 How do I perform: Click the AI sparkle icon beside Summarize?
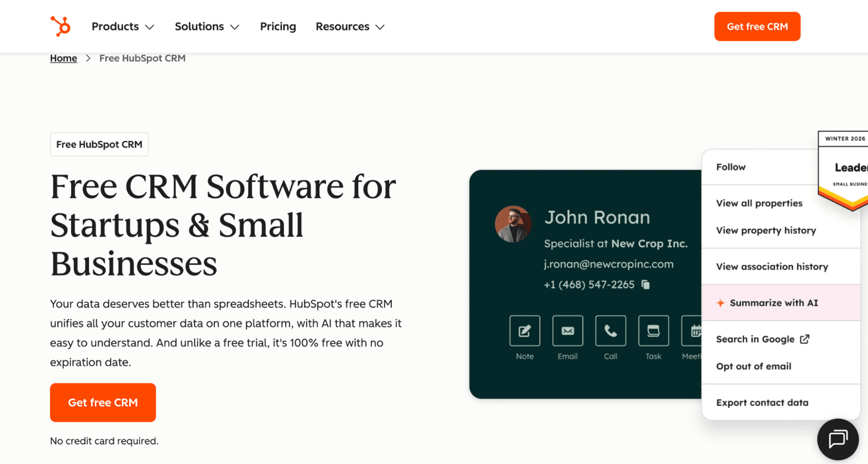coord(720,303)
